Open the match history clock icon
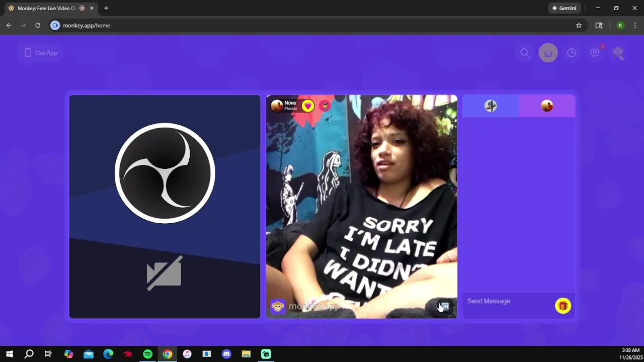 (572, 53)
